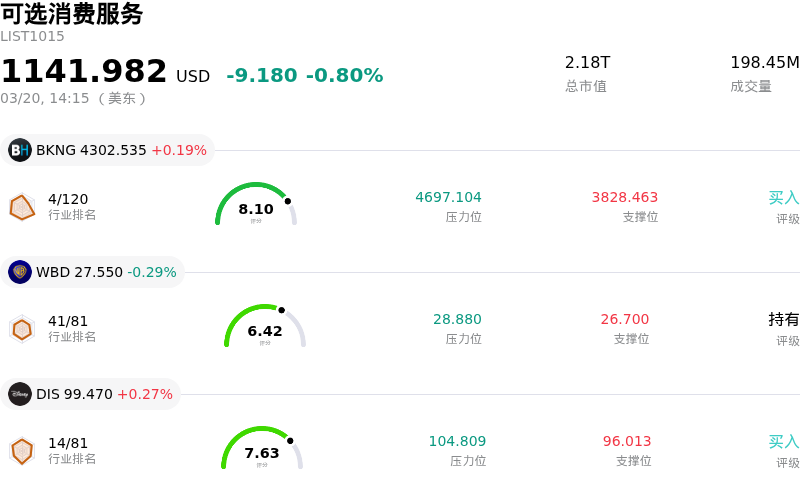Click the 可选消费服务 sector title

pos(72,14)
